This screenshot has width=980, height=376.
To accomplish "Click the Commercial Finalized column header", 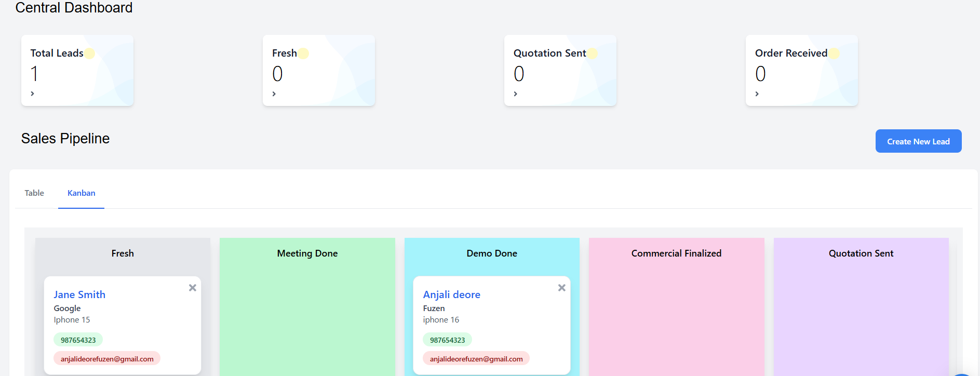I will click(x=676, y=253).
